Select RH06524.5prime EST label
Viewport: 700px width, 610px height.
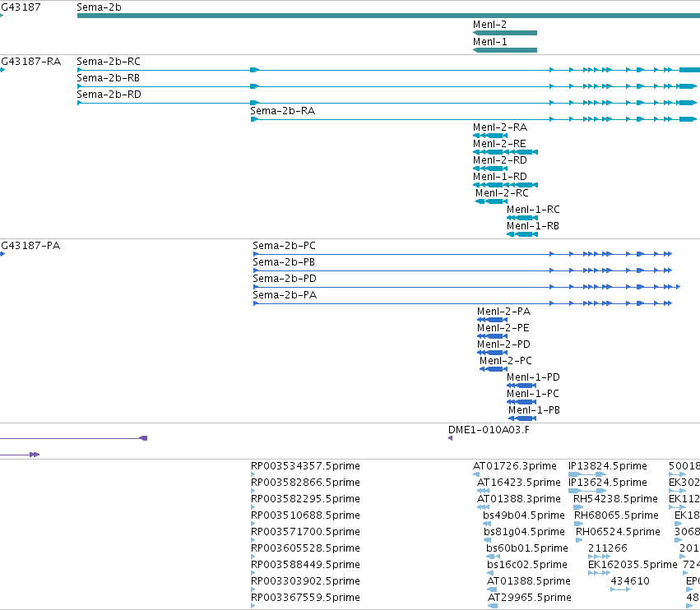[618, 531]
